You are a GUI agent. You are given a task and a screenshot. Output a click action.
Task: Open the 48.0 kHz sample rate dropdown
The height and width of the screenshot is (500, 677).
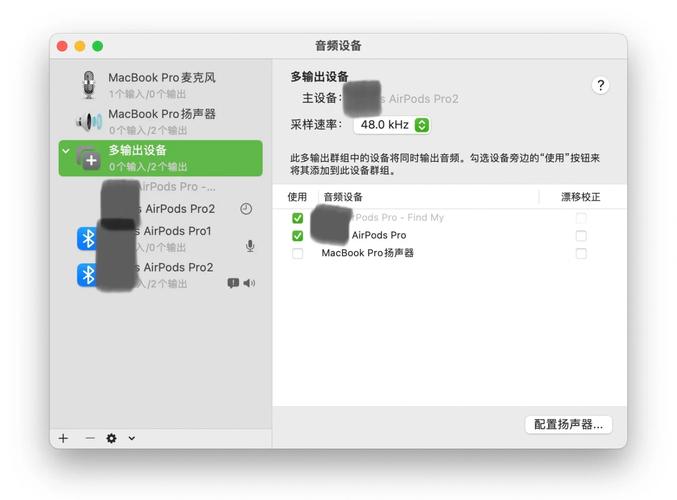(x=392, y=125)
